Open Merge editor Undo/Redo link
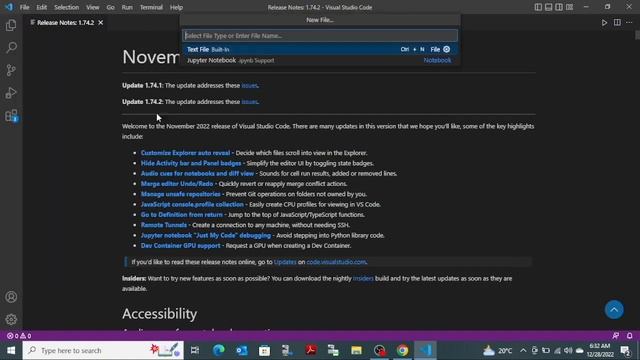The height and width of the screenshot is (360, 640). click(x=177, y=184)
